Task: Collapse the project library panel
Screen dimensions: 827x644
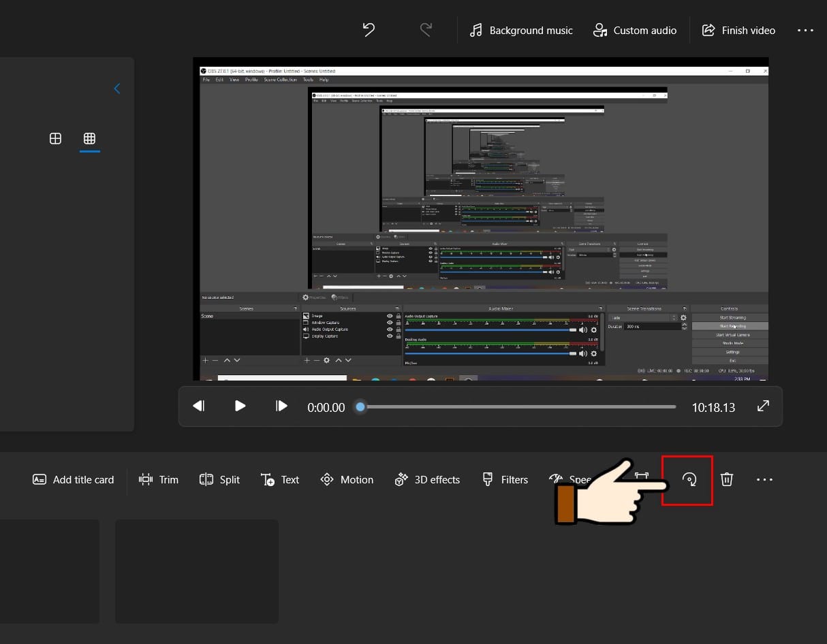Action: [x=117, y=88]
